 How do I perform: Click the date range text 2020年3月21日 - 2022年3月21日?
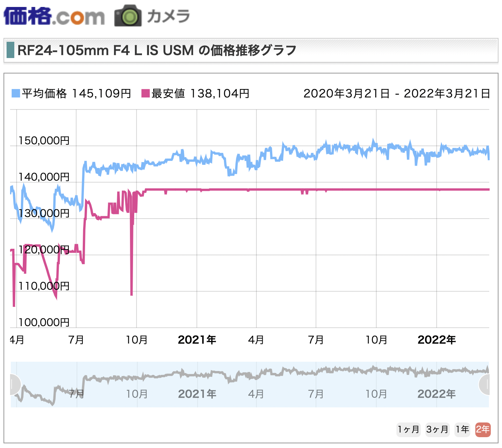coord(396,93)
